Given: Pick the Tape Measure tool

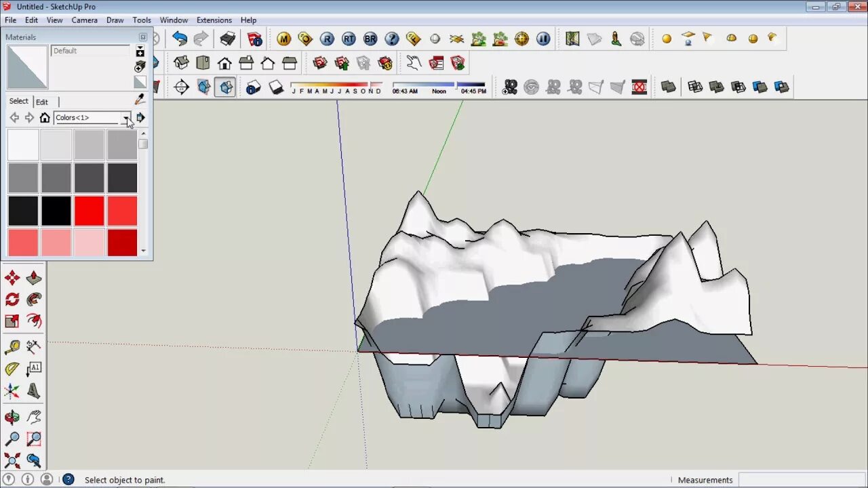Looking at the screenshot, I should 12,346.
